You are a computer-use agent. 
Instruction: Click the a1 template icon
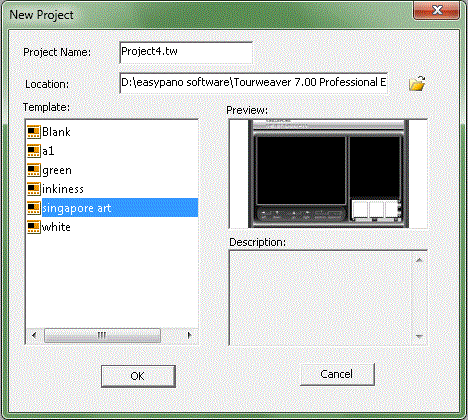(x=34, y=151)
